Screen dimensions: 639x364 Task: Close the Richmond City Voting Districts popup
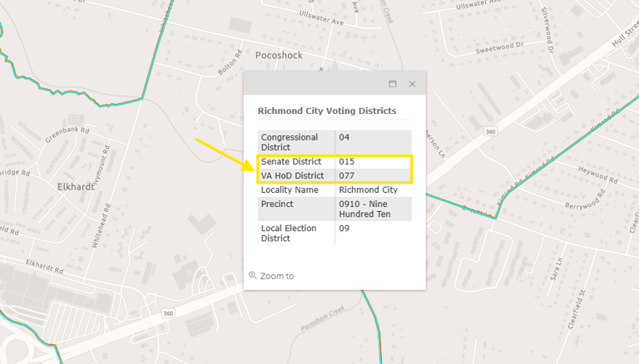click(x=412, y=84)
